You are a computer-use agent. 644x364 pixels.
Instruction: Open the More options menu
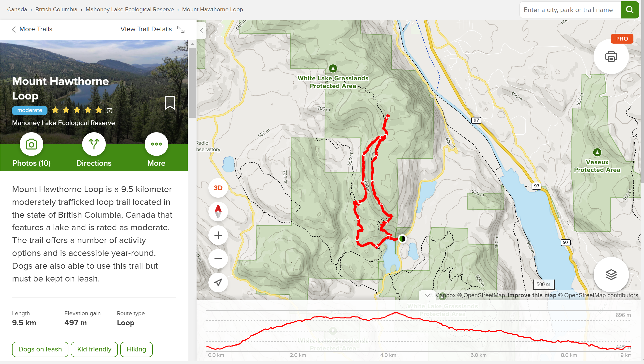pyautogui.click(x=156, y=144)
